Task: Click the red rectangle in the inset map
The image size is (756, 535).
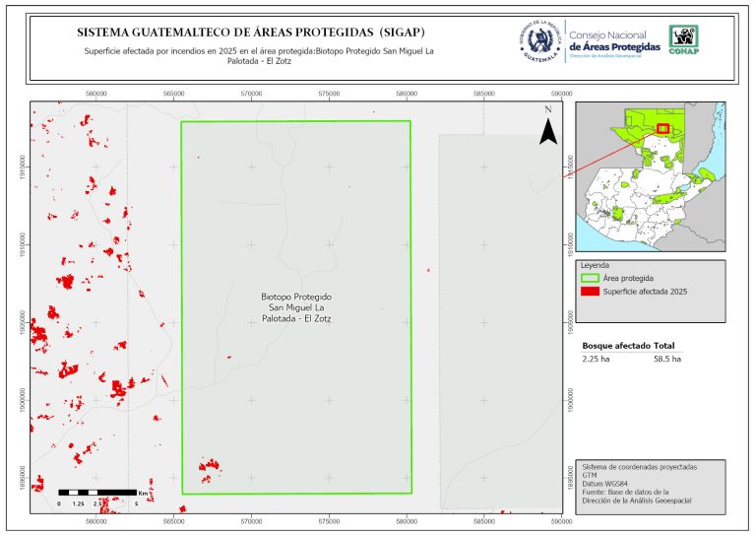Action: (663, 128)
